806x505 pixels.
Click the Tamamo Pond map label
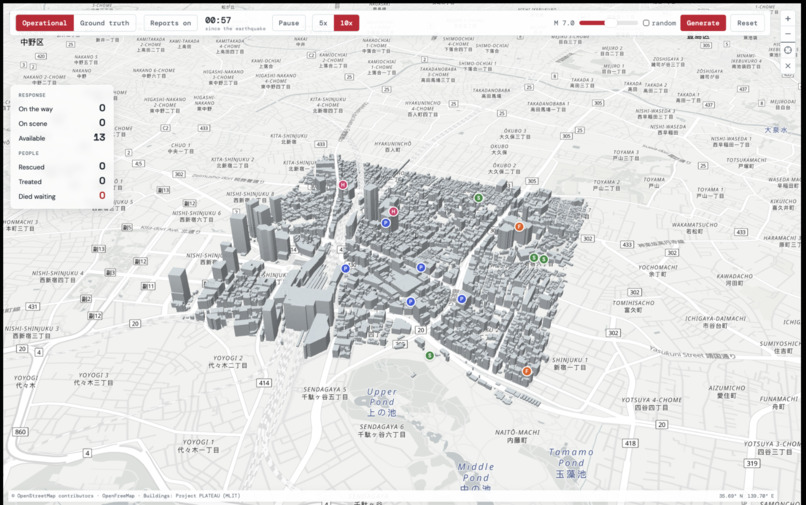[x=571, y=462]
